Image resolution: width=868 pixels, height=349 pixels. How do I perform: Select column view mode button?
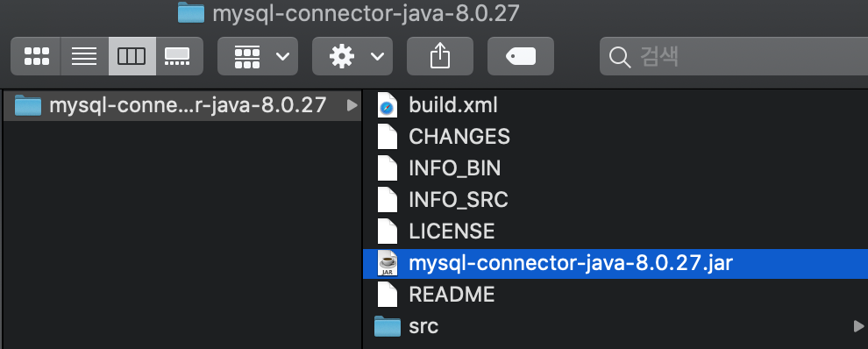(132, 56)
